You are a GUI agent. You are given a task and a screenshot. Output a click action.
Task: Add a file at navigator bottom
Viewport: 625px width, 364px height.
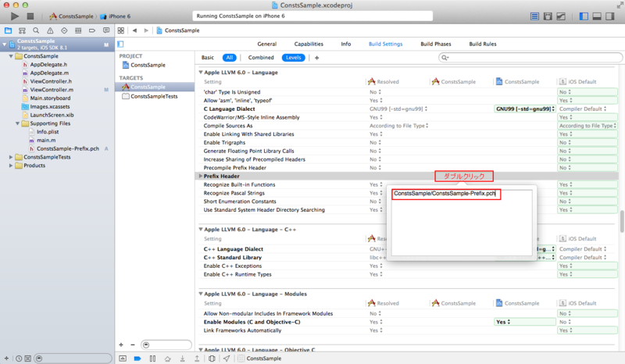click(x=6, y=359)
